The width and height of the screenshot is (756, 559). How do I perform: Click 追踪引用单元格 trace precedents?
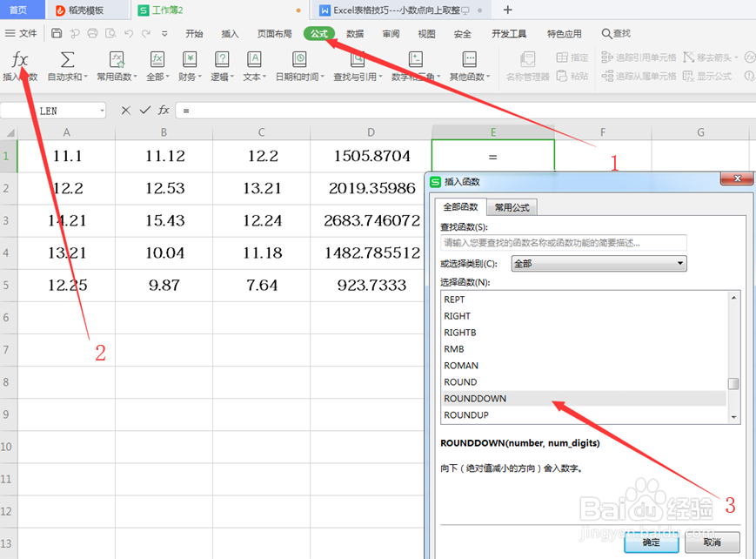point(639,57)
